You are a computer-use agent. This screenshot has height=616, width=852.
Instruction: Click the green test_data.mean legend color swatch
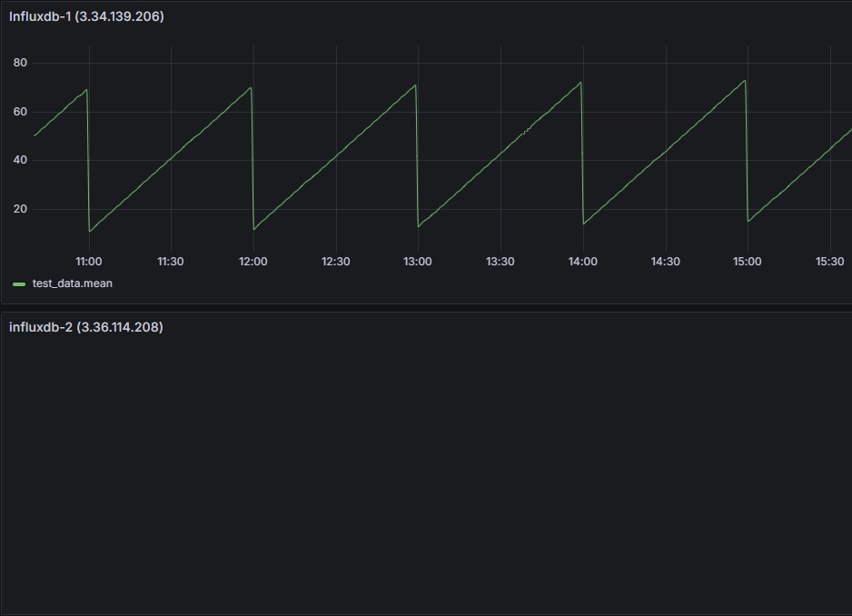[x=19, y=284]
